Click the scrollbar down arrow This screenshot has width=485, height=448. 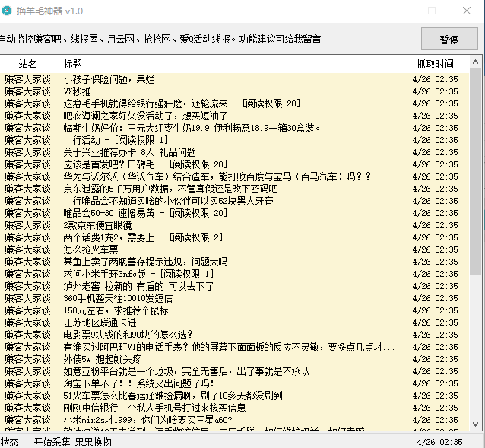pos(475,424)
